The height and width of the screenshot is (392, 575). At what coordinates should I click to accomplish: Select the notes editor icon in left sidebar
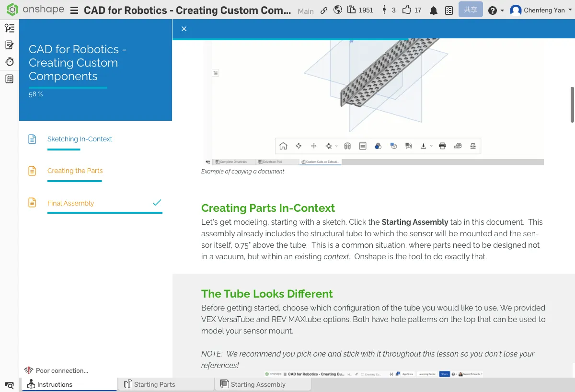[9, 45]
